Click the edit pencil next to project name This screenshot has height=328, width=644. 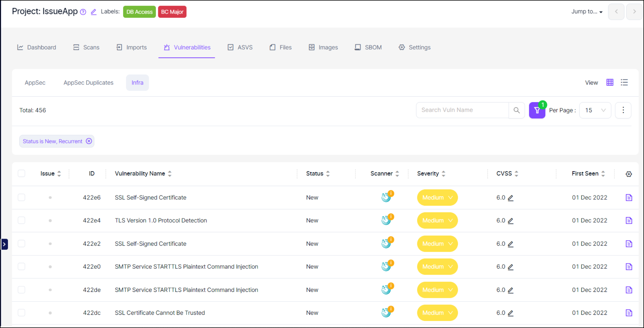[x=93, y=12]
